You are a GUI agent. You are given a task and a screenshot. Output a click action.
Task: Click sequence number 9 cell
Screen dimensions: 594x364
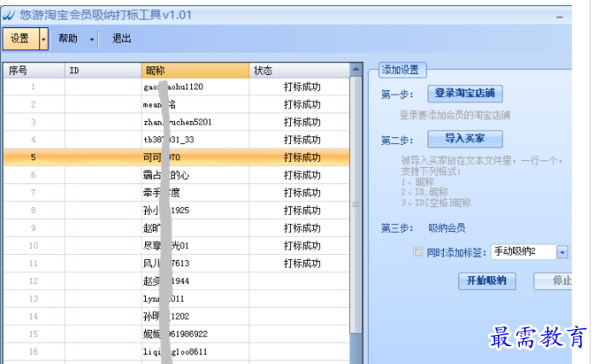click(33, 228)
